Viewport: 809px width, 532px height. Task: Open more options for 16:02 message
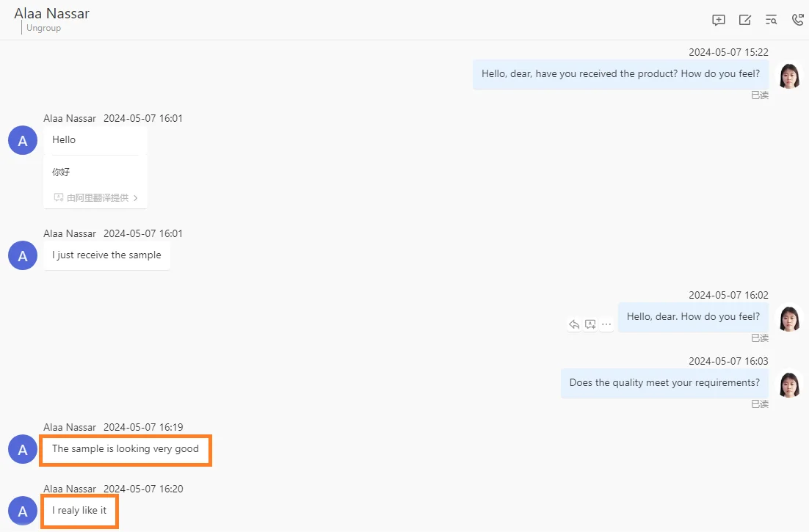tap(606, 324)
